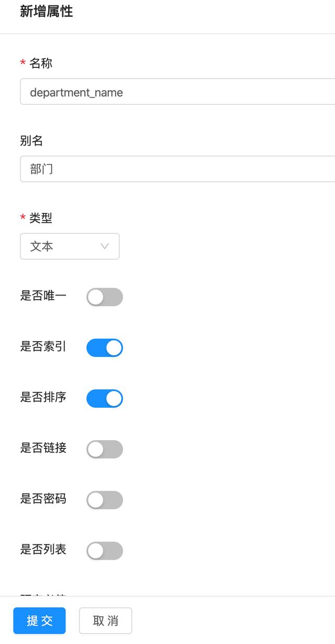Enable the 是否密码 switch

105,500
